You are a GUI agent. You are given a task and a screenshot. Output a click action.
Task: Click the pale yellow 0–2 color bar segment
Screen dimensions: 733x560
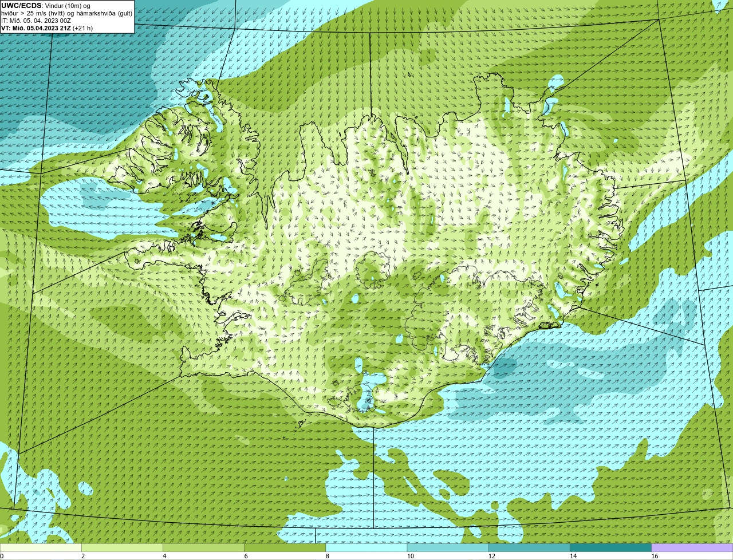41,548
